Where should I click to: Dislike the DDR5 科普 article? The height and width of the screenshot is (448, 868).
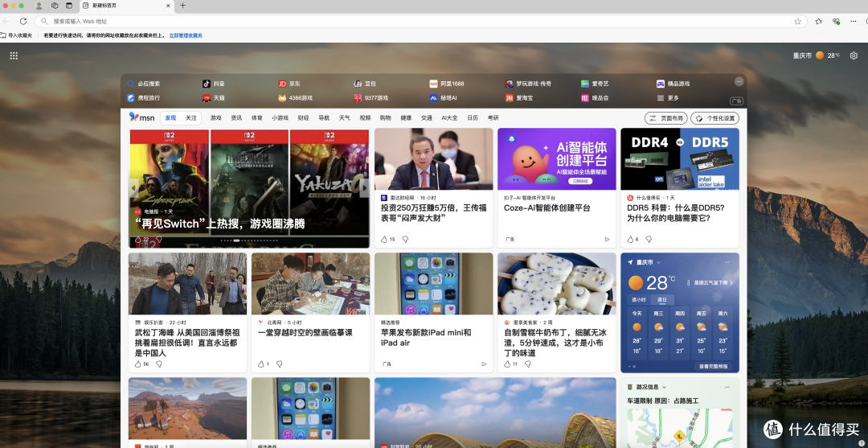tap(649, 239)
